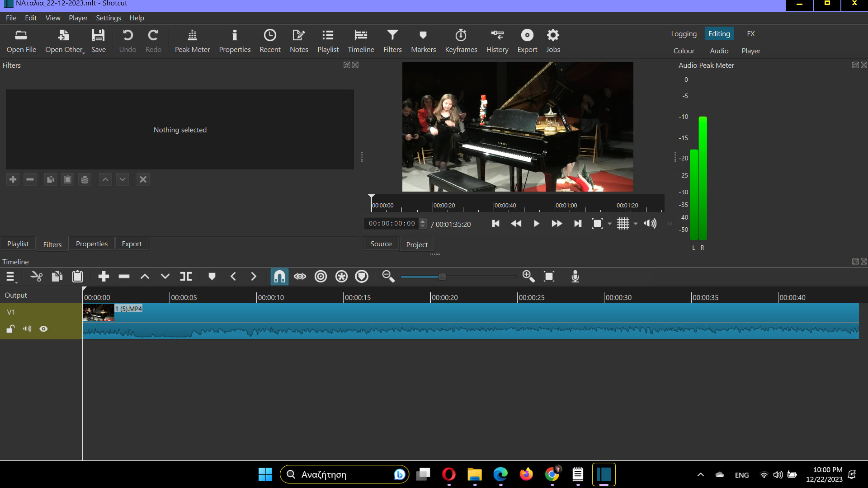The width and height of the screenshot is (868, 488).
Task: Open the Keyframes panel
Action: pyautogui.click(x=461, y=41)
